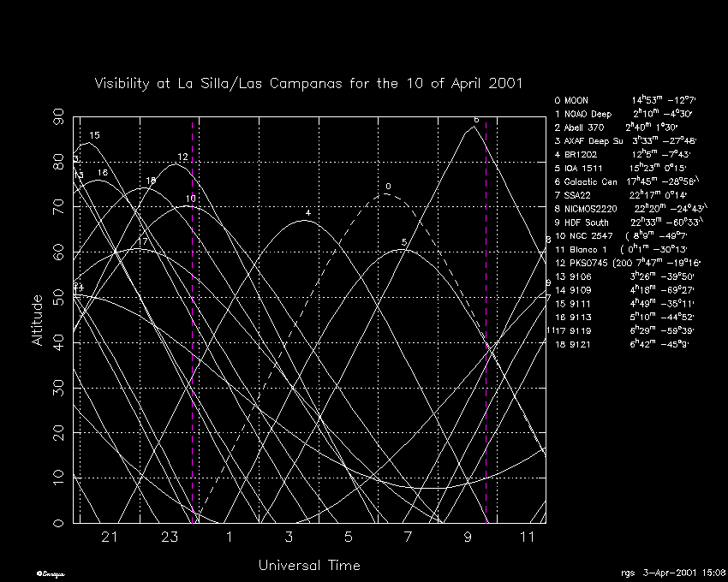728x582 pixels.
Task: Click curve label 5 at its peak
Action: click(x=403, y=243)
